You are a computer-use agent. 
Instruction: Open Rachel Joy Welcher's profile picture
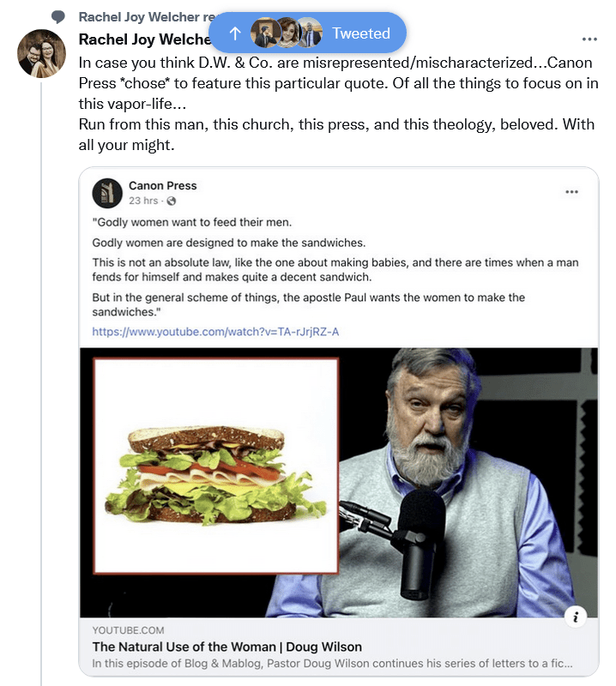coord(41,53)
